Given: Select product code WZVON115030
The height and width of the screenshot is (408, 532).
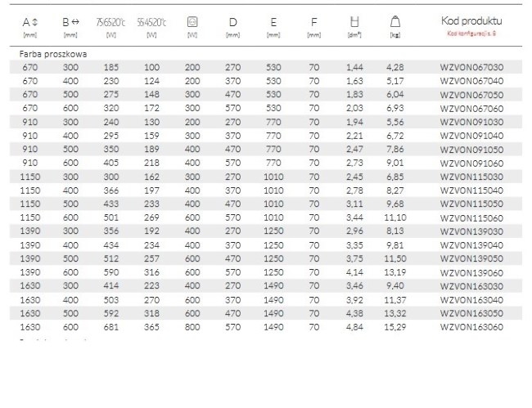Looking at the screenshot, I should click(x=471, y=177).
